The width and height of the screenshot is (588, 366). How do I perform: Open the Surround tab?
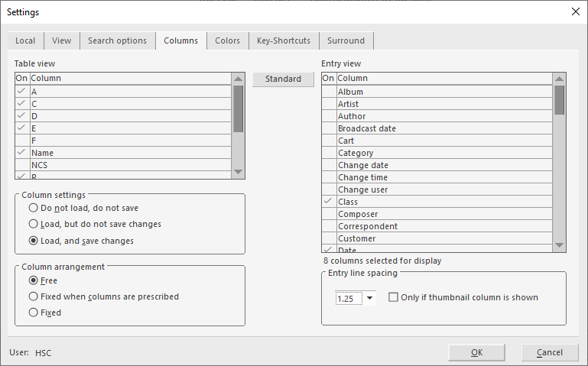(x=346, y=41)
